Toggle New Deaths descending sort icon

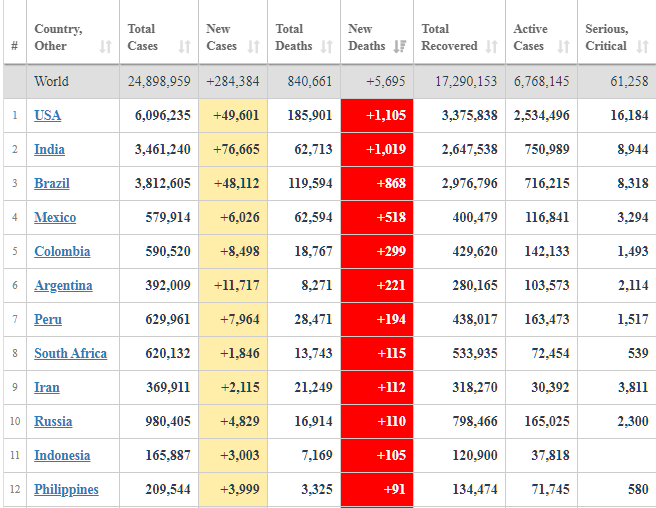pos(400,46)
